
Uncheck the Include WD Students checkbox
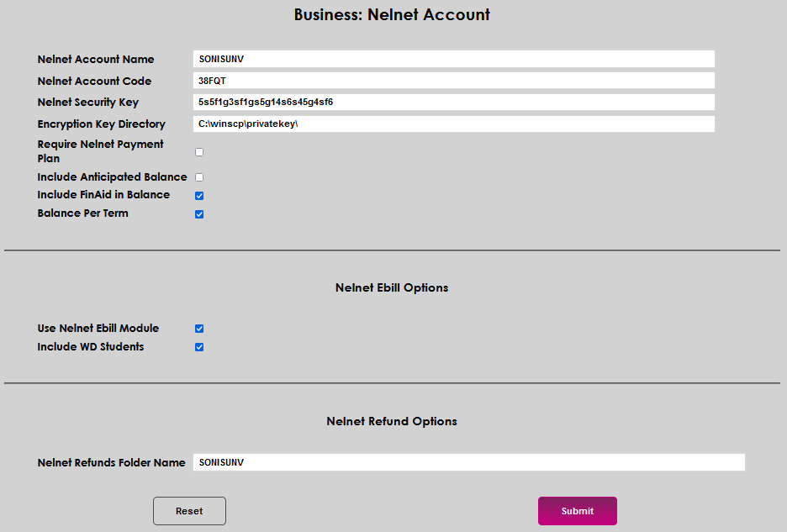pyautogui.click(x=198, y=346)
